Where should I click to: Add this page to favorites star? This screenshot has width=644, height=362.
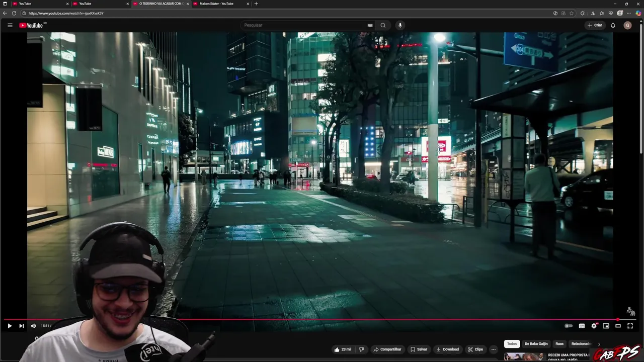click(572, 13)
